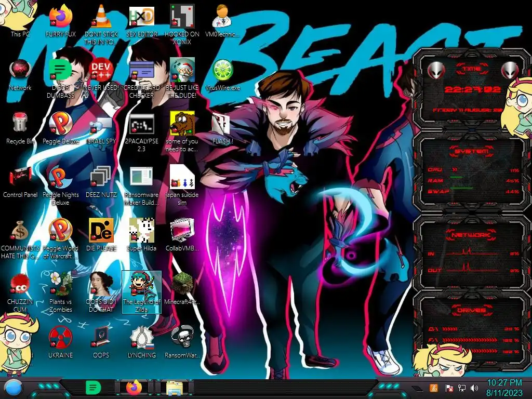The height and width of the screenshot is (399, 532).
Task: Select the VM0Technic doctor icon
Action: click(x=222, y=21)
